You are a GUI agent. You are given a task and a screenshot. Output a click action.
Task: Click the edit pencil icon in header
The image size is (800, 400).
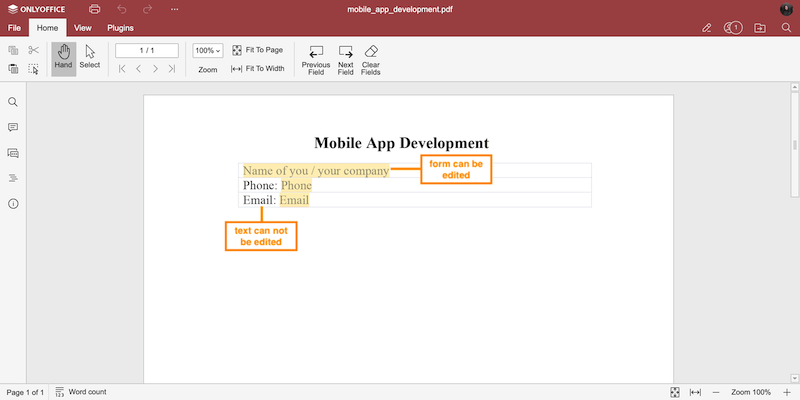pos(707,28)
